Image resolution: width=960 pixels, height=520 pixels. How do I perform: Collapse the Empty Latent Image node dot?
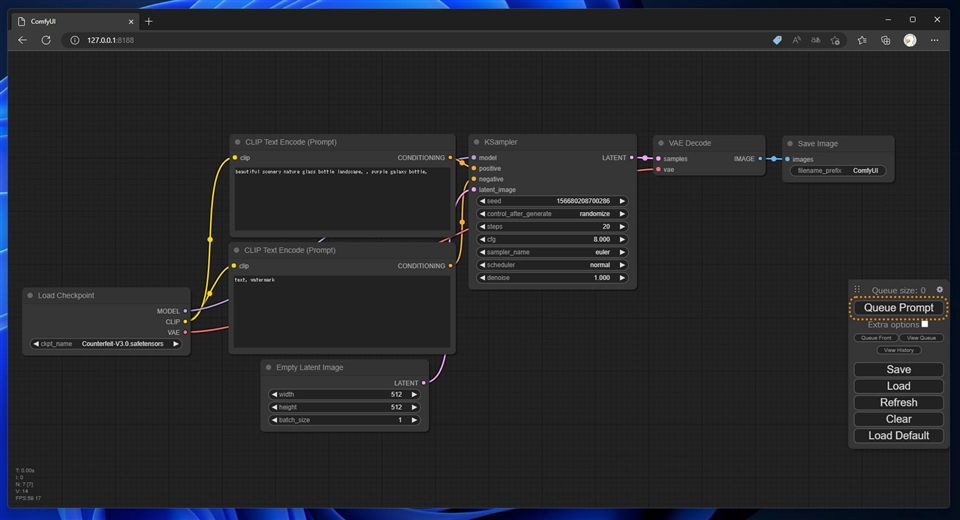(x=268, y=367)
